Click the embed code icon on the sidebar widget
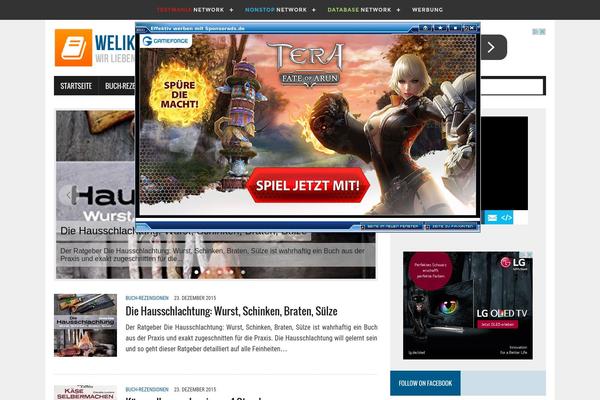This screenshot has width=600, height=400. pos(506,218)
